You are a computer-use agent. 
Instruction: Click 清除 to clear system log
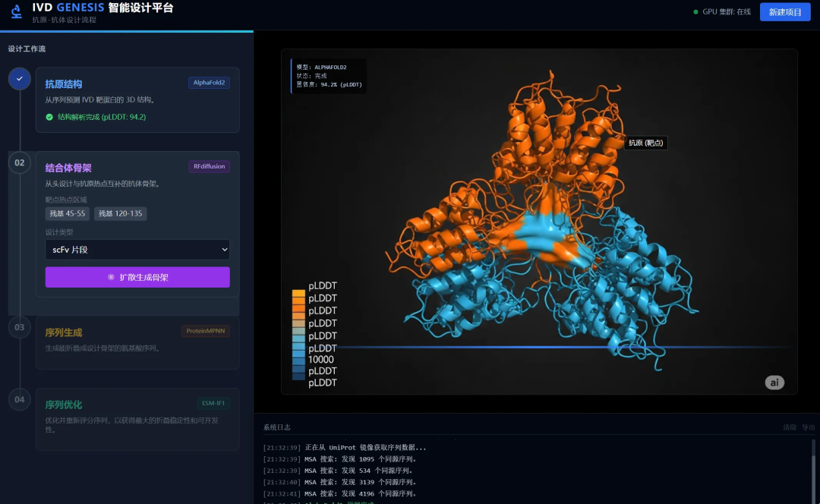[x=790, y=427]
